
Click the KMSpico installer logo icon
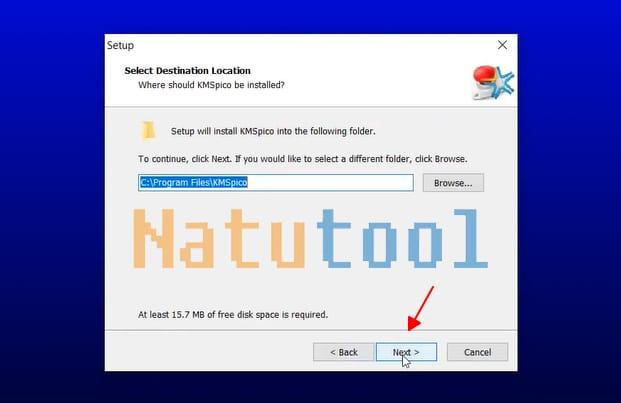pyautogui.click(x=492, y=83)
